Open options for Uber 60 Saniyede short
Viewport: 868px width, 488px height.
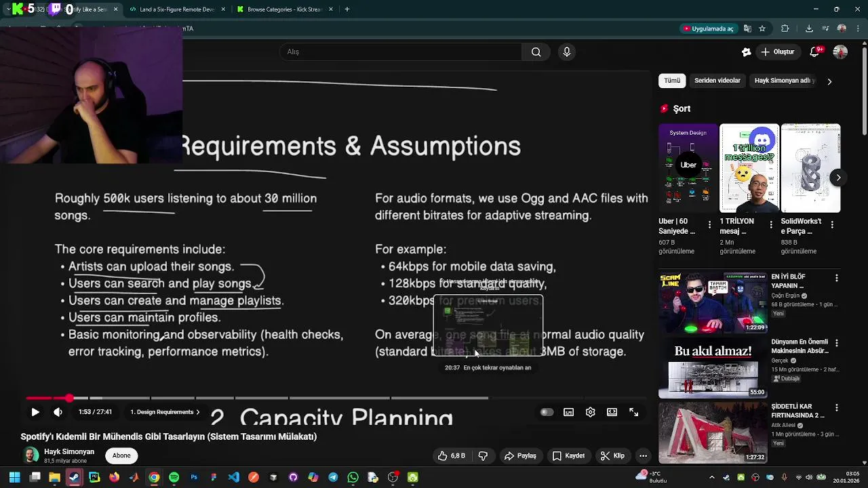click(710, 224)
